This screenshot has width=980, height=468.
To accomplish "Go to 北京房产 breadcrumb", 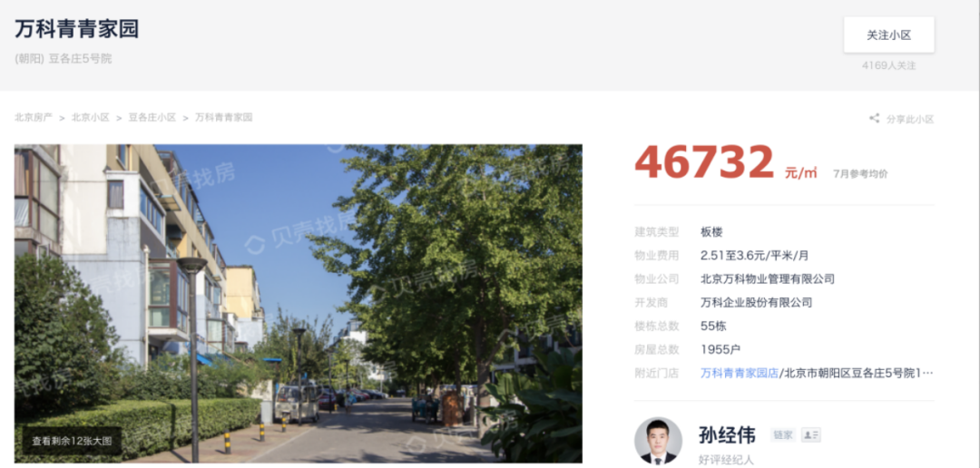I will [34, 118].
